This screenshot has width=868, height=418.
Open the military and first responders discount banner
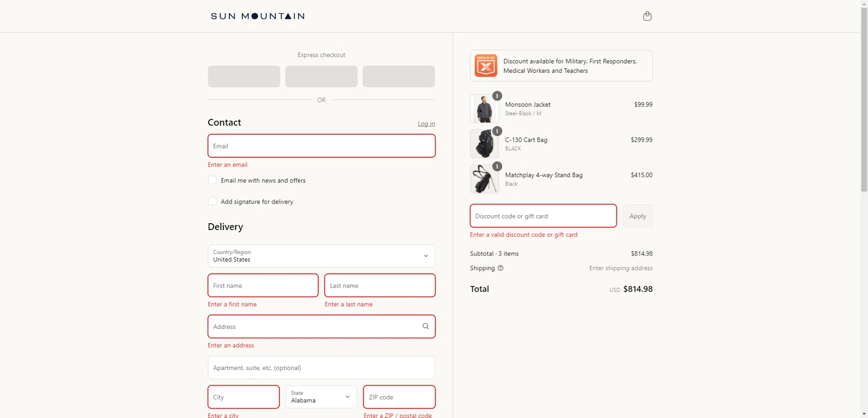(x=561, y=65)
